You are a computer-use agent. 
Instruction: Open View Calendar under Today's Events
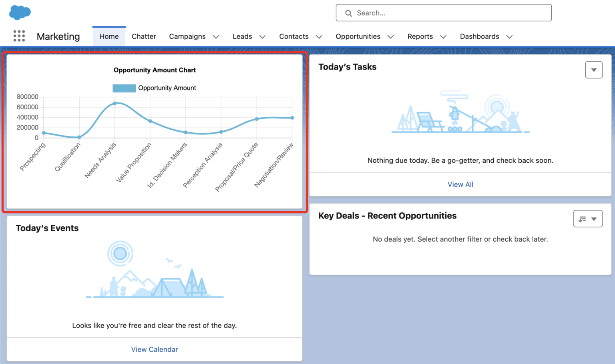155,349
